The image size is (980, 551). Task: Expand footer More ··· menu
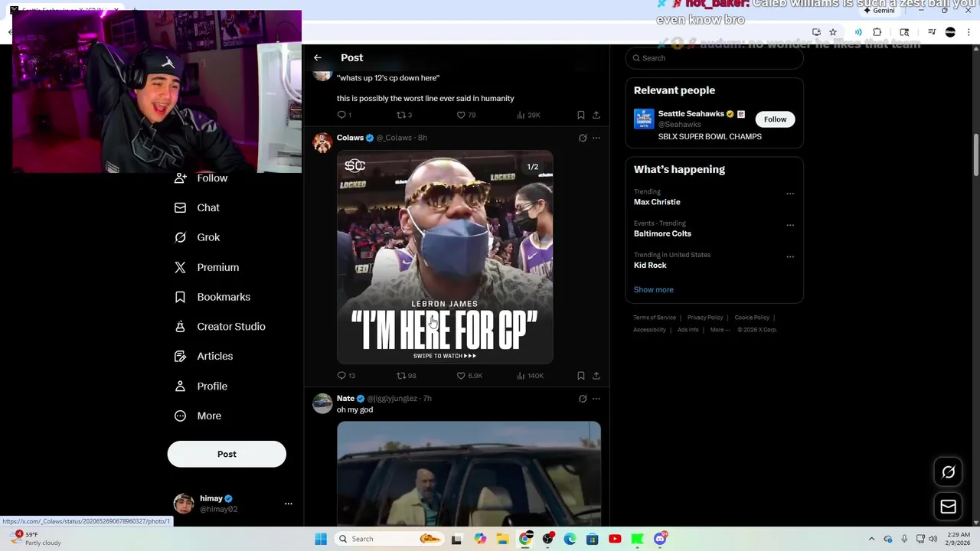(720, 330)
